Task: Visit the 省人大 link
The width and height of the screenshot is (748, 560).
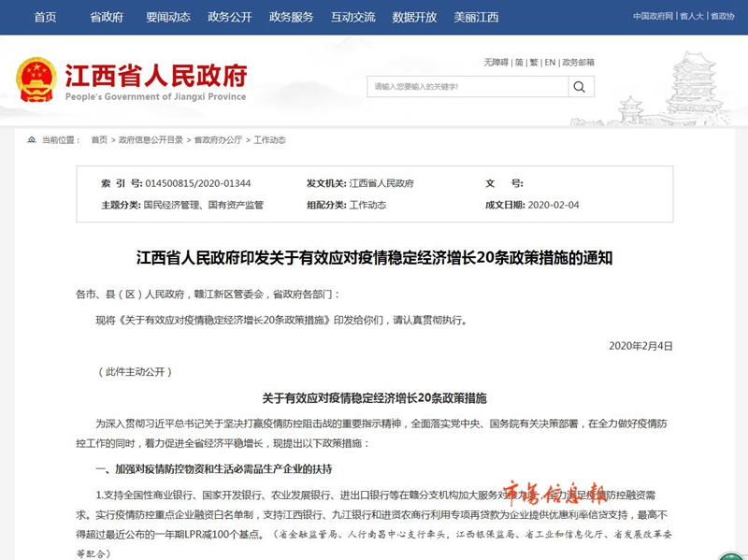Action: pyautogui.click(x=692, y=16)
